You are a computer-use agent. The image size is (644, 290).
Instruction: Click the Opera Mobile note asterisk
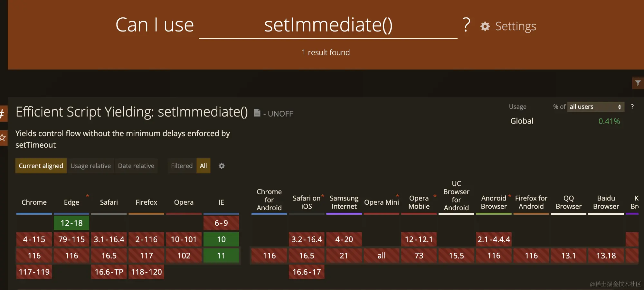point(435,196)
